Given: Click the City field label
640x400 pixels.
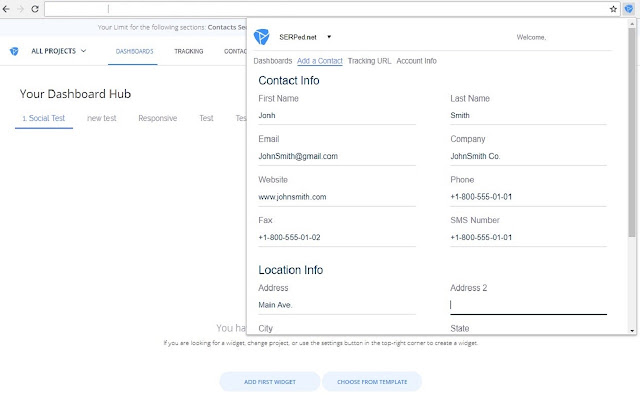Looking at the screenshot, I should 265,329.
